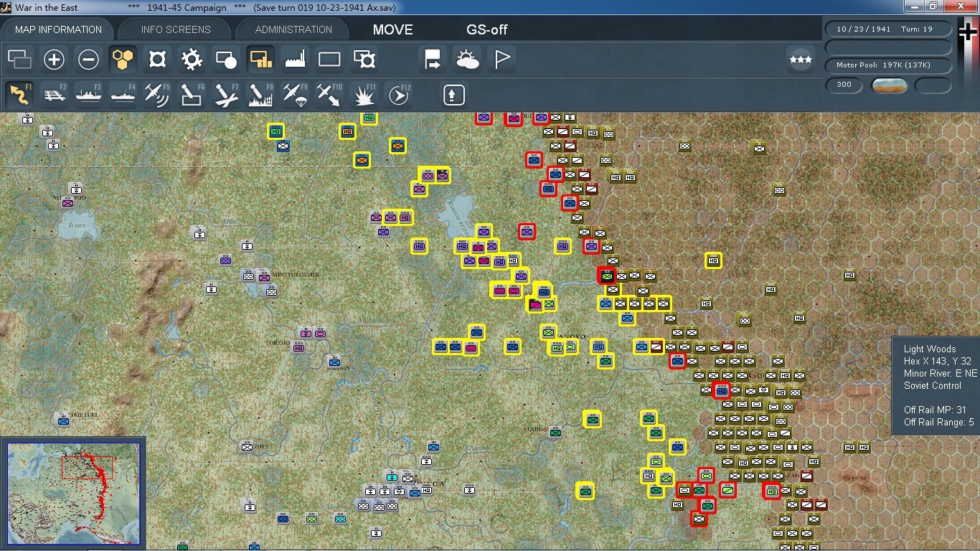This screenshot has width=980, height=551.
Task: Click the overlapping windows icon in toolbar
Action: click(x=20, y=60)
